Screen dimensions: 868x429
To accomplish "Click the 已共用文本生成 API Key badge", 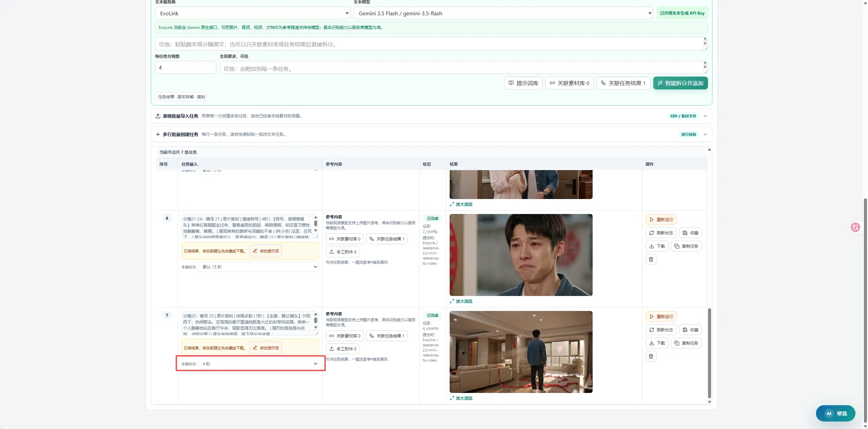I will click(682, 13).
